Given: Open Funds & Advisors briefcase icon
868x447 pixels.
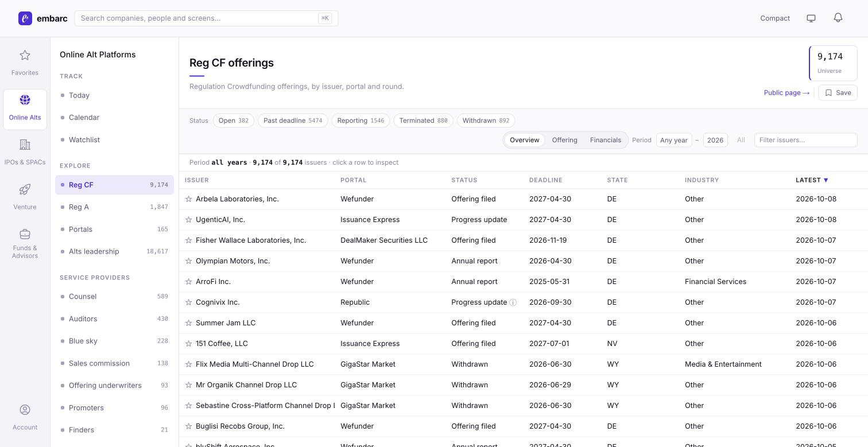Looking at the screenshot, I should [25, 234].
